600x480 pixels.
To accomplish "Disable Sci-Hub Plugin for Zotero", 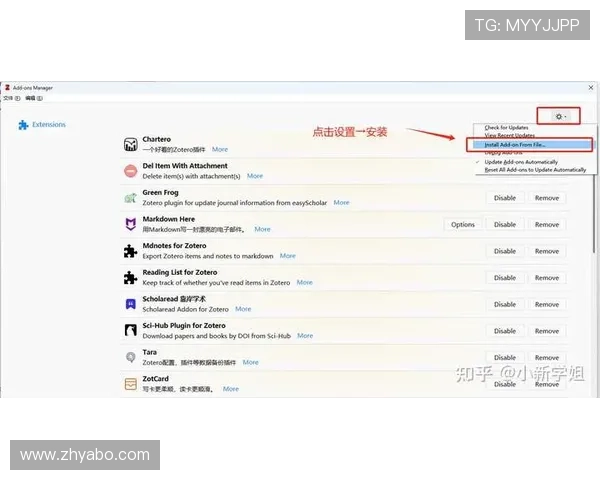I will pos(505,331).
